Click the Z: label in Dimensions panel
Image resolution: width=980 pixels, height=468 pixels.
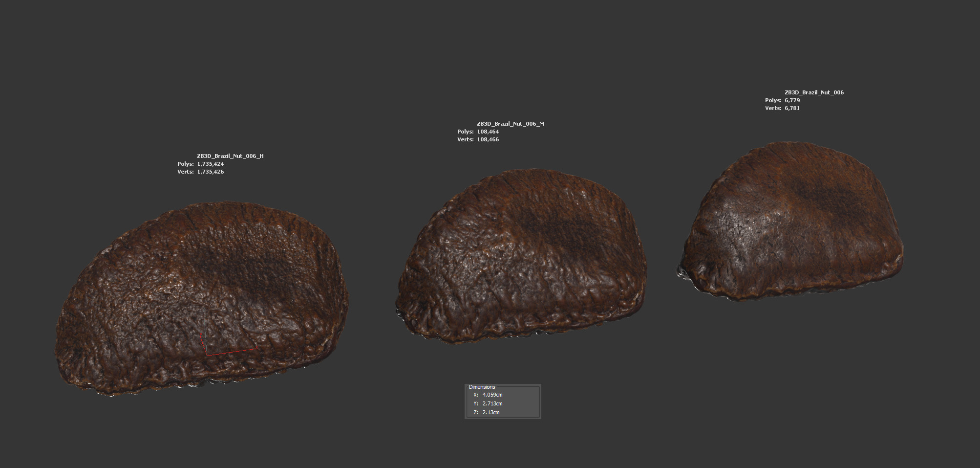476,412
